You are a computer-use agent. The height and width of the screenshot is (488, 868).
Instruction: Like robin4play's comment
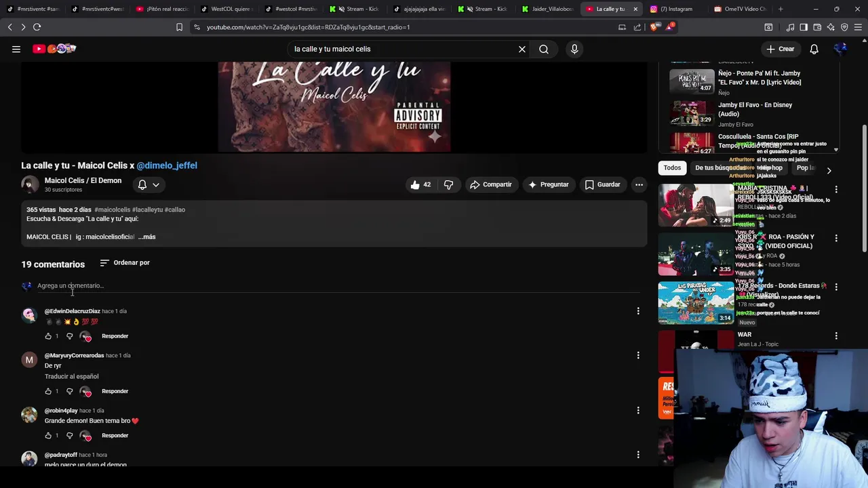(x=48, y=436)
